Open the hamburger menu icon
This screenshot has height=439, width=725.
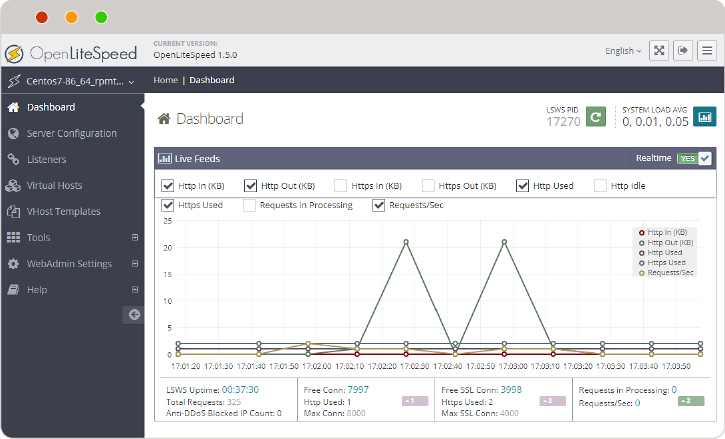(x=707, y=50)
